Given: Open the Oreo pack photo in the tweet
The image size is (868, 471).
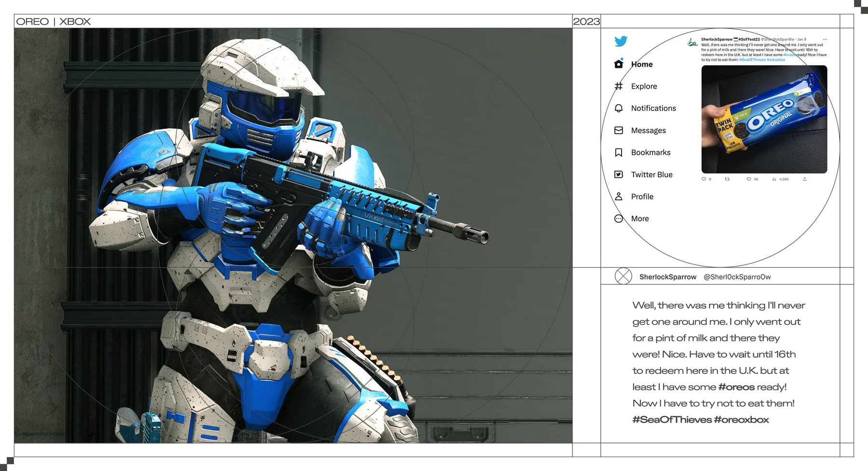Looking at the screenshot, I should click(x=764, y=119).
